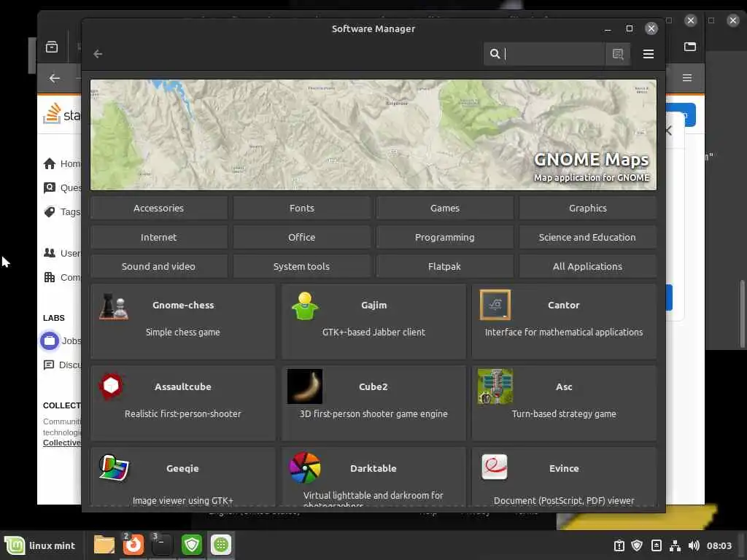Click the Asc app icon
The image size is (747, 560).
[x=495, y=386]
